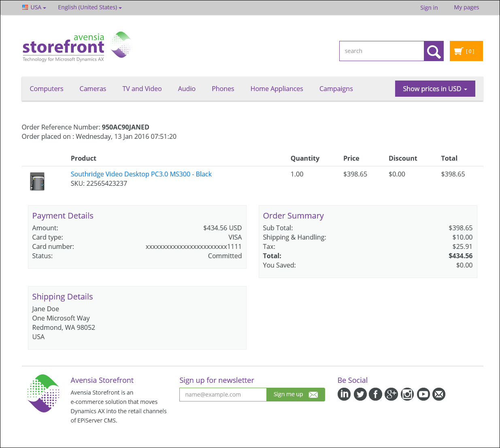Open the TV and Video menu
The height and width of the screenshot is (448, 500).
(142, 89)
